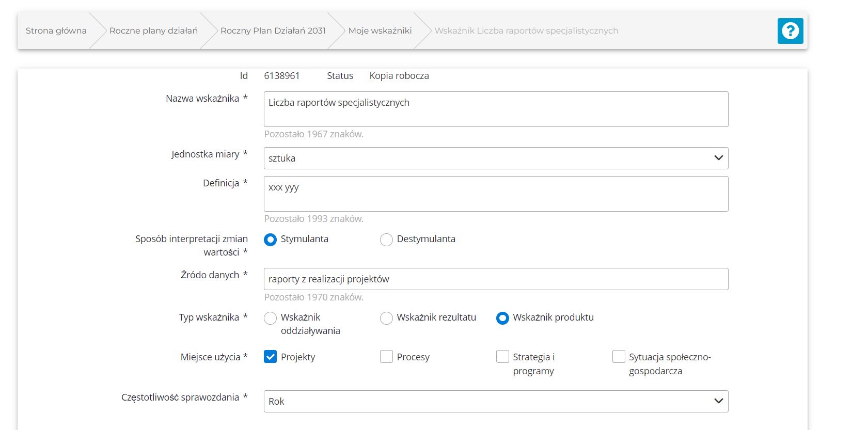The image size is (868, 430).
Task: Open the help question mark icon
Action: coord(790,31)
